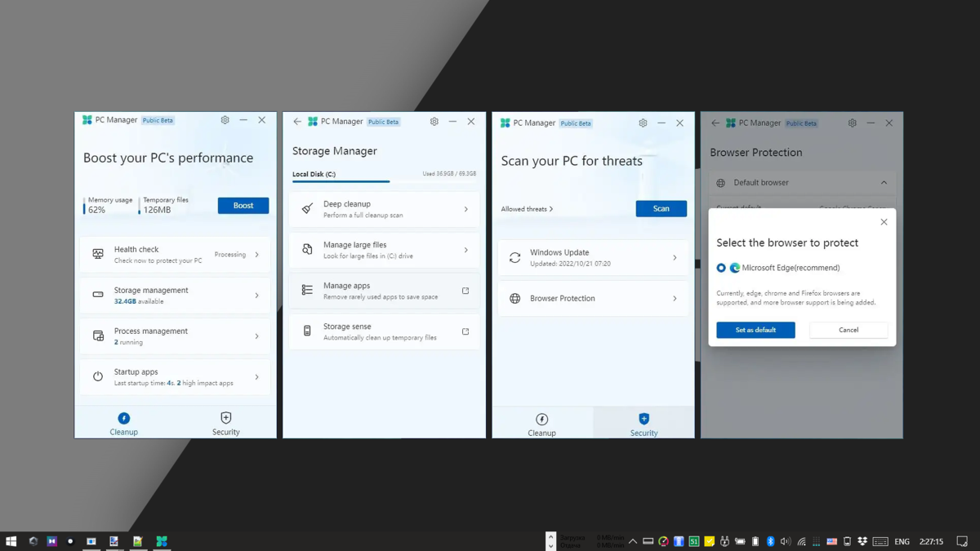Open Startup apps row chevron

point(257,377)
